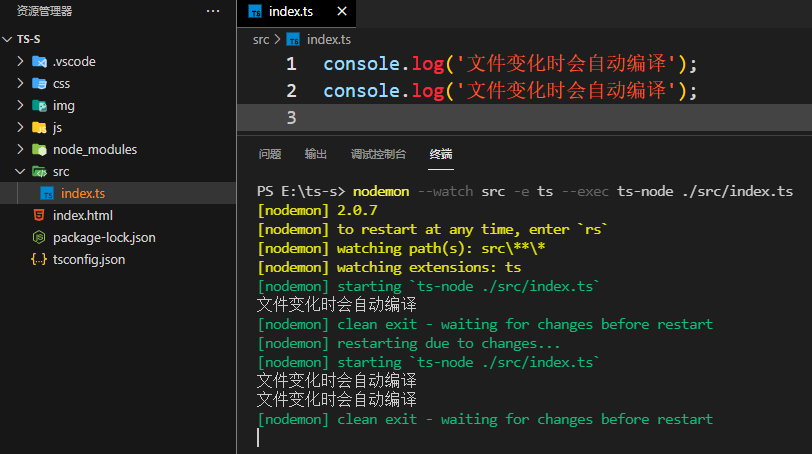This screenshot has height=454, width=812.
Task: Select the 终端 panel tab
Action: pos(441,154)
